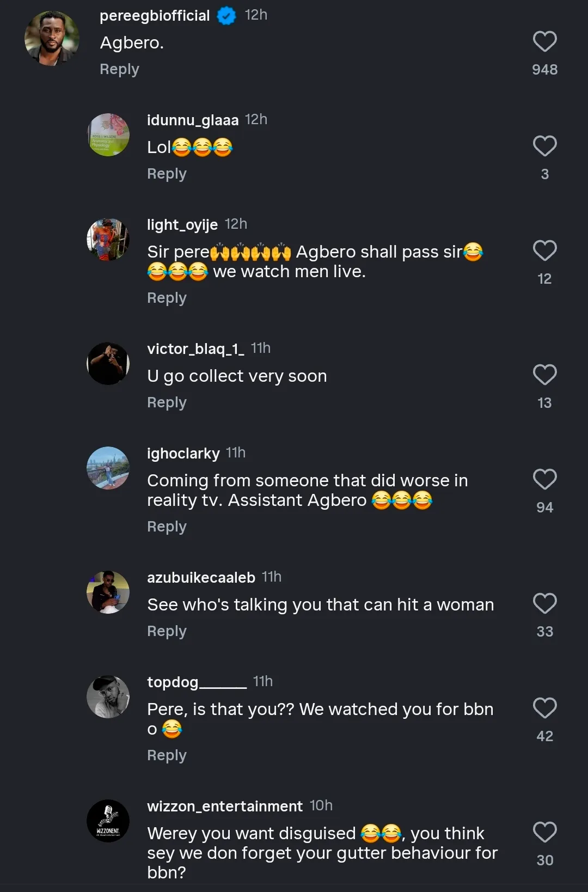The width and height of the screenshot is (588, 892).
Task: Tap heart on idunnu_glaaa's Lol comment
Action: [544, 146]
